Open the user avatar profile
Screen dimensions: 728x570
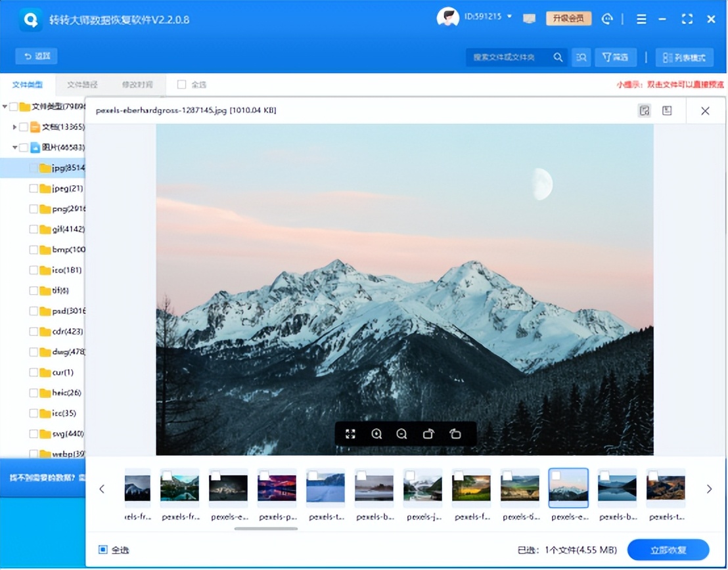click(447, 18)
